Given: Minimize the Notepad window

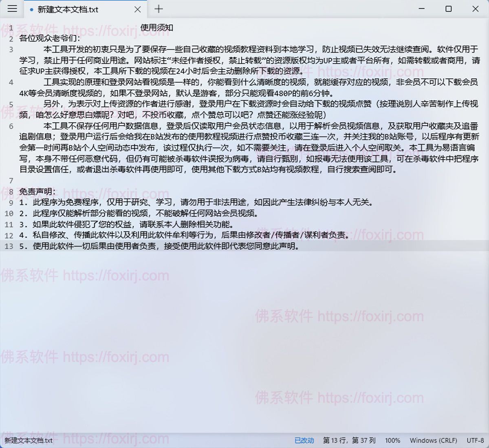Looking at the screenshot, I should tap(421, 9).
